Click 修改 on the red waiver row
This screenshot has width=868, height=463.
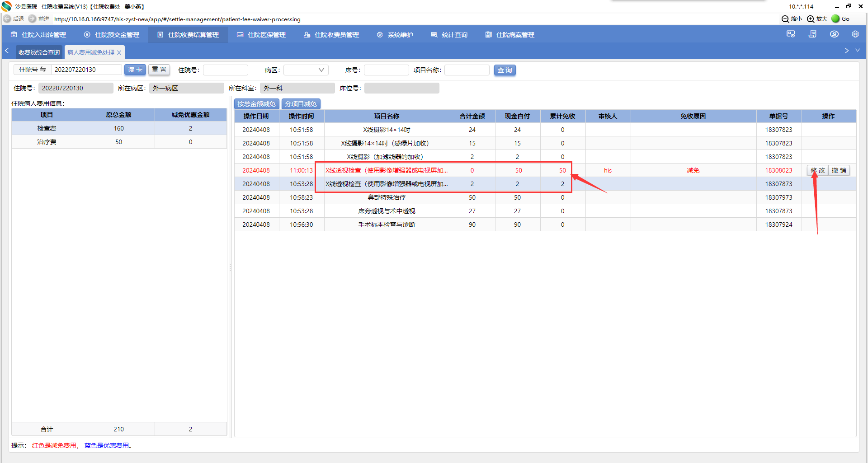coord(818,170)
